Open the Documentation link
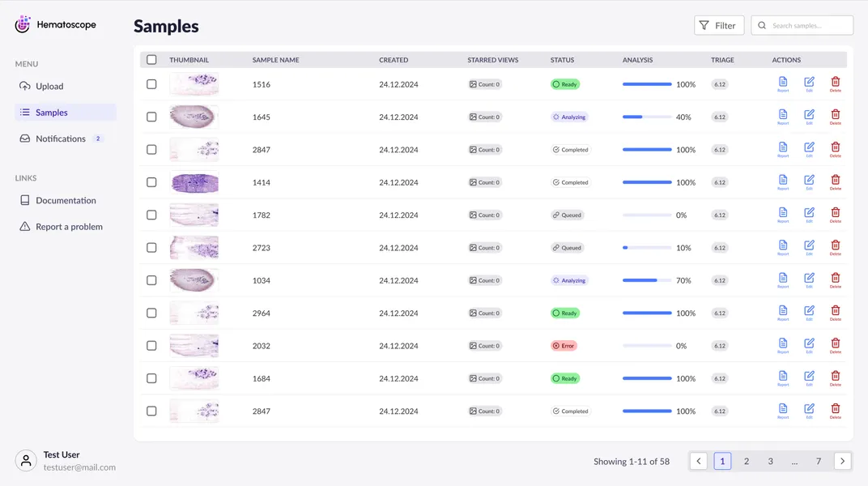Image resolution: width=868 pixels, height=486 pixels. coord(66,200)
